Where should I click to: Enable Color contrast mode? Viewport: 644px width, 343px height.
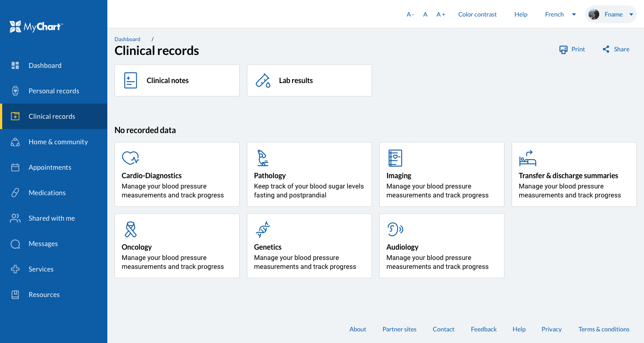pos(477,14)
